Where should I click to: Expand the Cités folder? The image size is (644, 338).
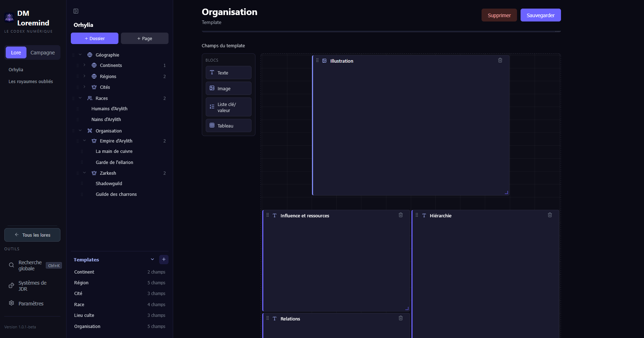tap(84, 87)
